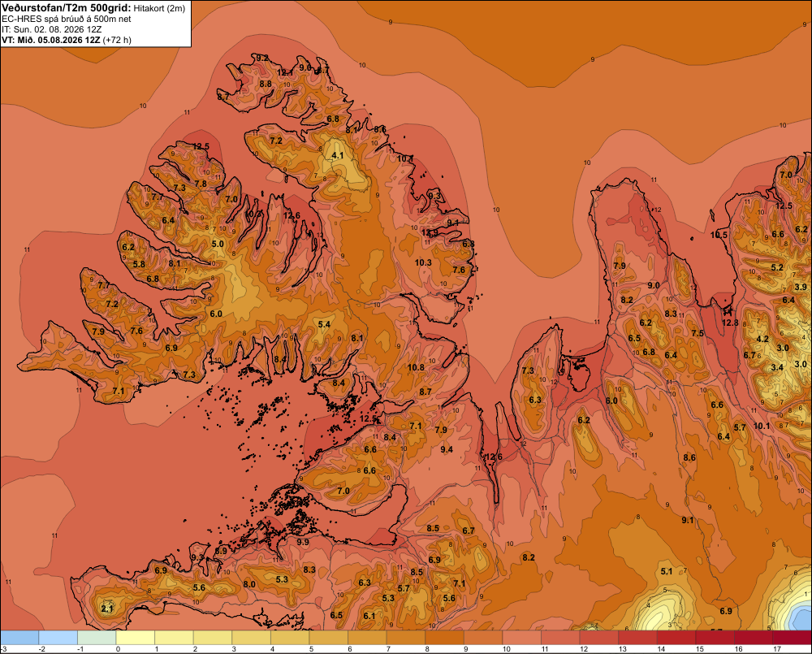The image size is (812, 654).
Task: Click the '8.8' temperature value
Action: pyautogui.click(x=266, y=84)
